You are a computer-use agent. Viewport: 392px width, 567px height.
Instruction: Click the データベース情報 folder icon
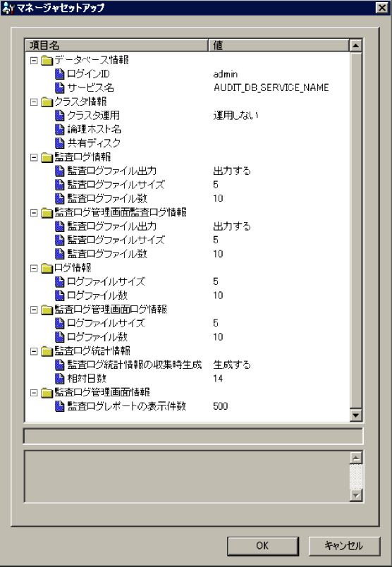pyautogui.click(x=47, y=61)
